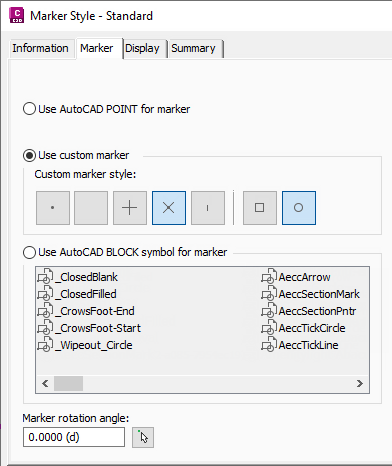Click the block list horizontal scroll thumb

click(68, 383)
